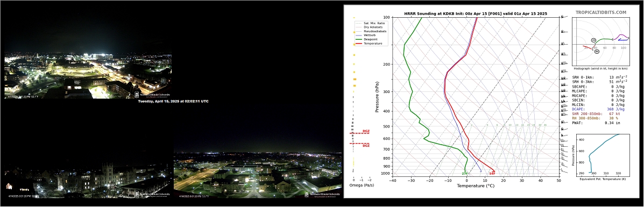This screenshot has width=644, height=207.
Task: Click the blue 'Wetbulb' legend entry
Action: point(365,35)
